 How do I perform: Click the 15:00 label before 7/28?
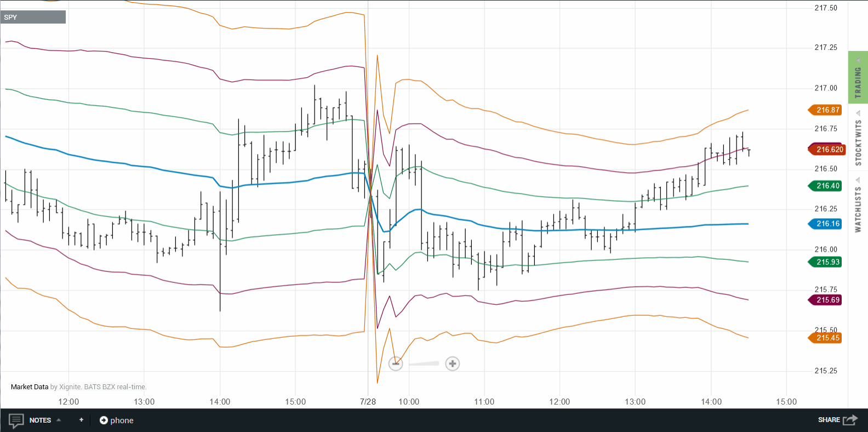pyautogui.click(x=295, y=401)
